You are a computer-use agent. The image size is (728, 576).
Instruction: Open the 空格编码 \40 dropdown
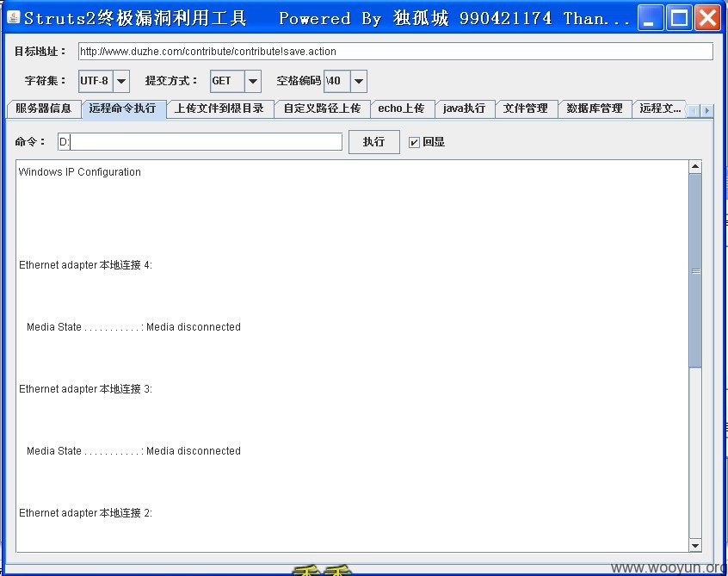359,81
